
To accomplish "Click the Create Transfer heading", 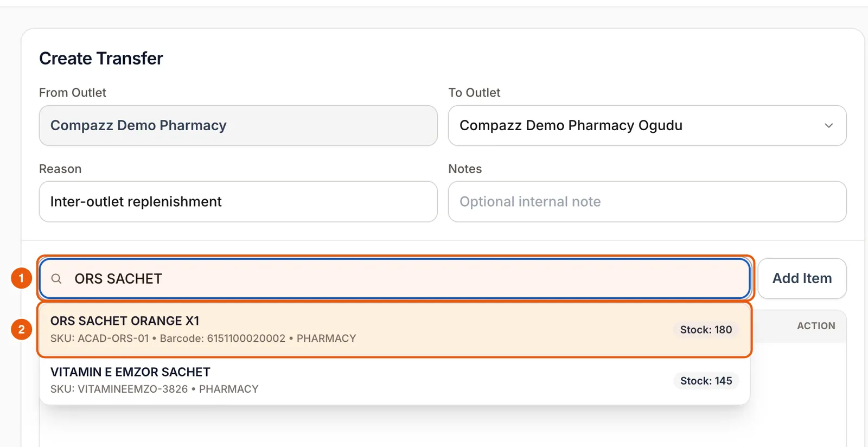I will 101,58.
